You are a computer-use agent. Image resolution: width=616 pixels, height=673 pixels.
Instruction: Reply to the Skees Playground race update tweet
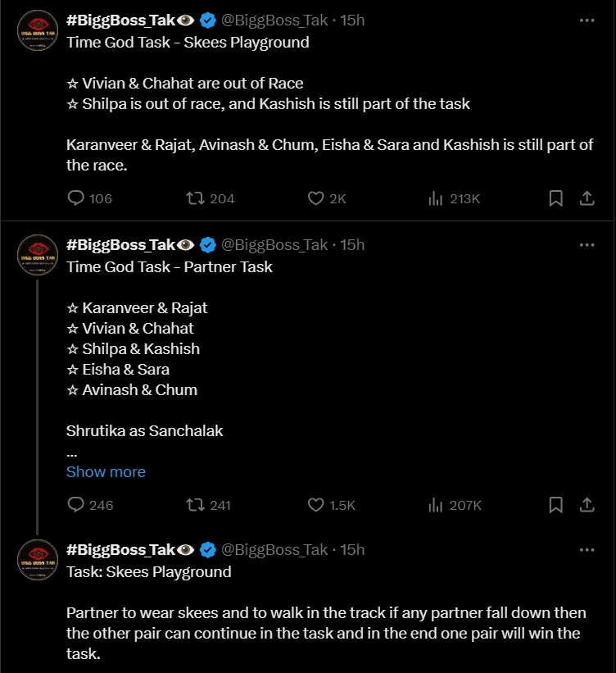point(89,198)
